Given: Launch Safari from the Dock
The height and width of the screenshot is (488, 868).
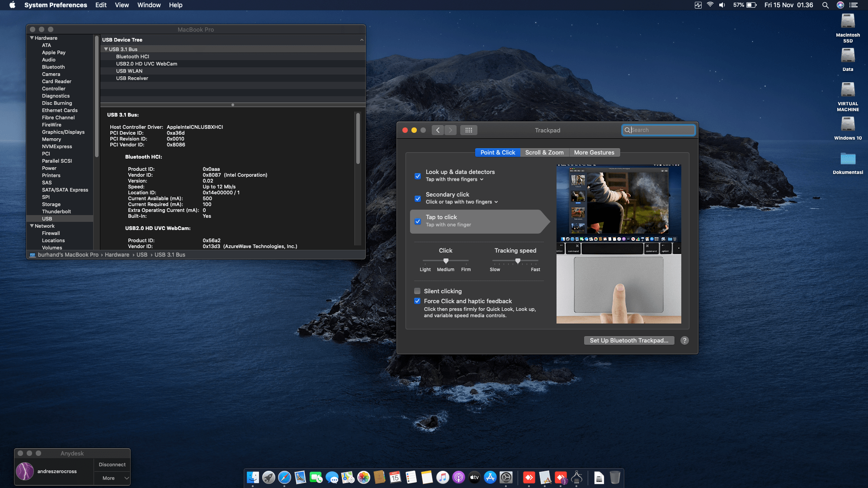Looking at the screenshot, I should pyautogui.click(x=285, y=477).
